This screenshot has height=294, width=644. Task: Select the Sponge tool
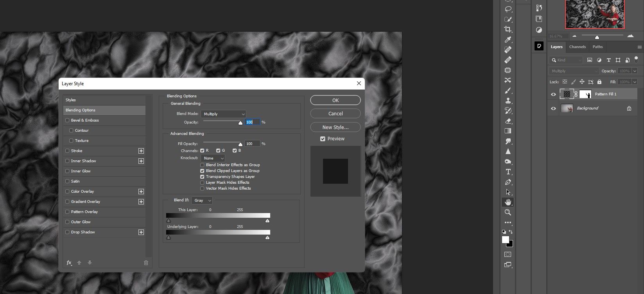[x=508, y=161]
